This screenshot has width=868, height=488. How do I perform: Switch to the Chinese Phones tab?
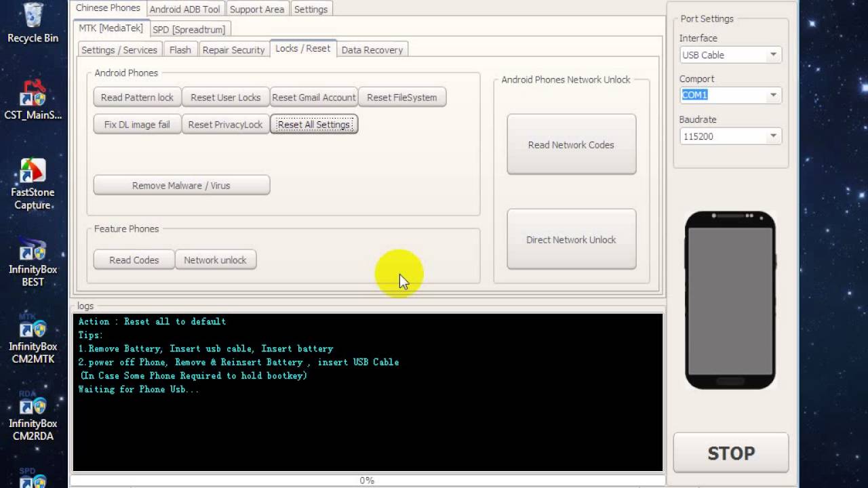point(108,8)
